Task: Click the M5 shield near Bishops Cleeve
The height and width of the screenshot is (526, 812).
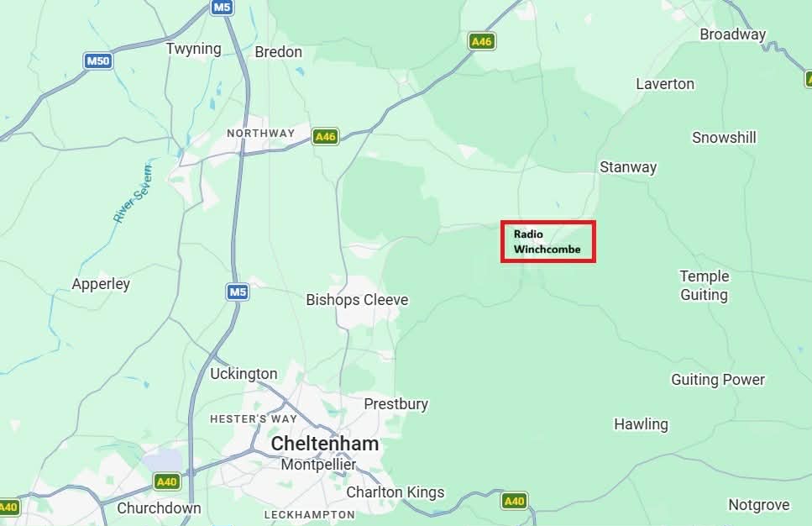Action: tap(238, 292)
